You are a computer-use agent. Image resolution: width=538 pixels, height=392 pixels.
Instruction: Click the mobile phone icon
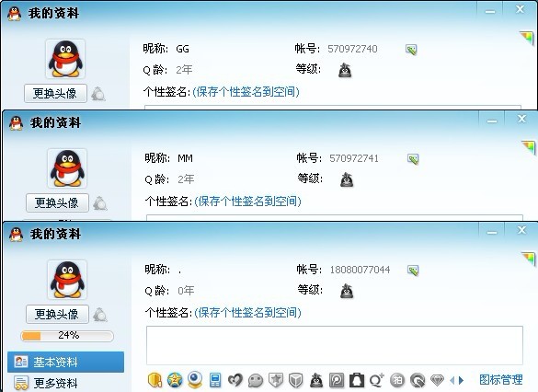215,380
